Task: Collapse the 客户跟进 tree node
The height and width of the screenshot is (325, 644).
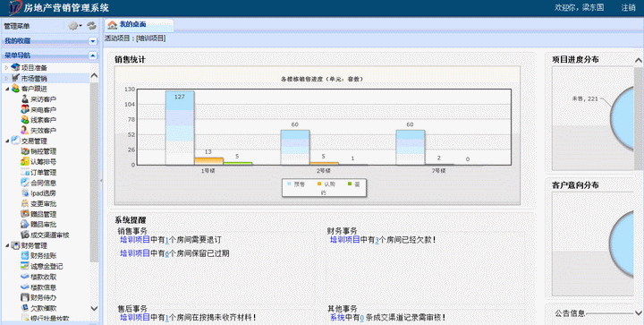Action: coord(7,89)
